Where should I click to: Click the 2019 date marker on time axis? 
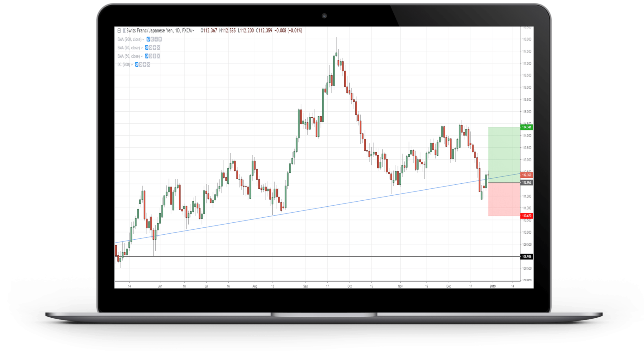[x=493, y=286]
